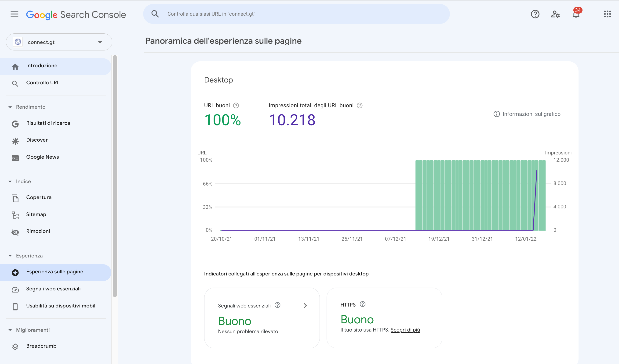Click the phone icon for Usabilità su dispositivi mobili

point(15,307)
